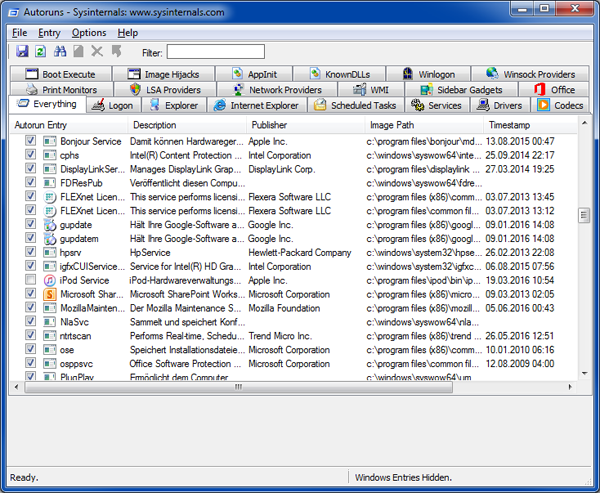
Task: Click the gupdatem Google updater icon
Action: [50, 238]
